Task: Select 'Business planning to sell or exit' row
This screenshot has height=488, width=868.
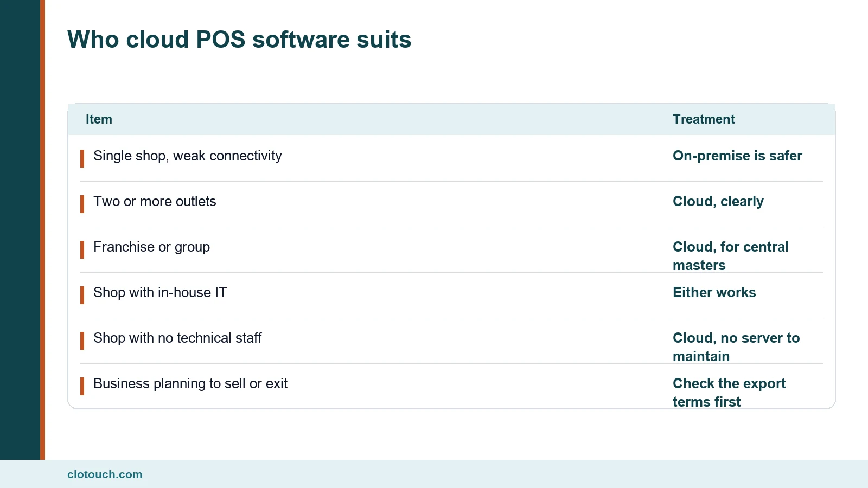Action: pyautogui.click(x=451, y=386)
